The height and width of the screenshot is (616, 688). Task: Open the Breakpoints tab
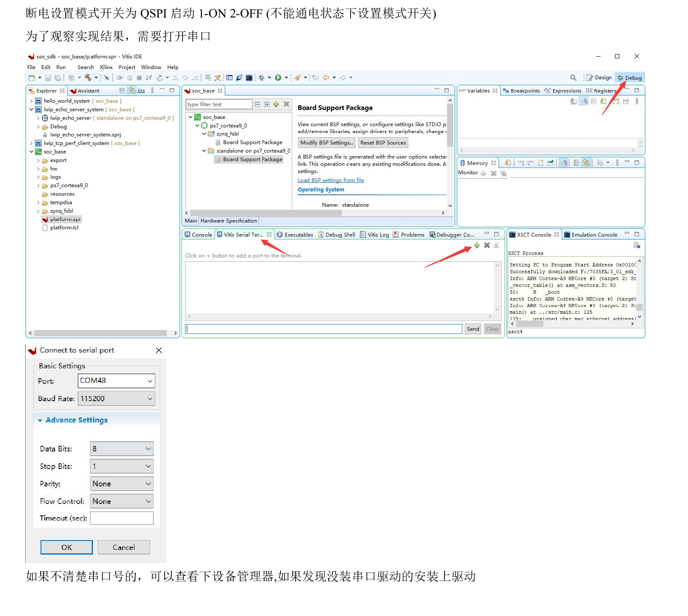point(521,91)
